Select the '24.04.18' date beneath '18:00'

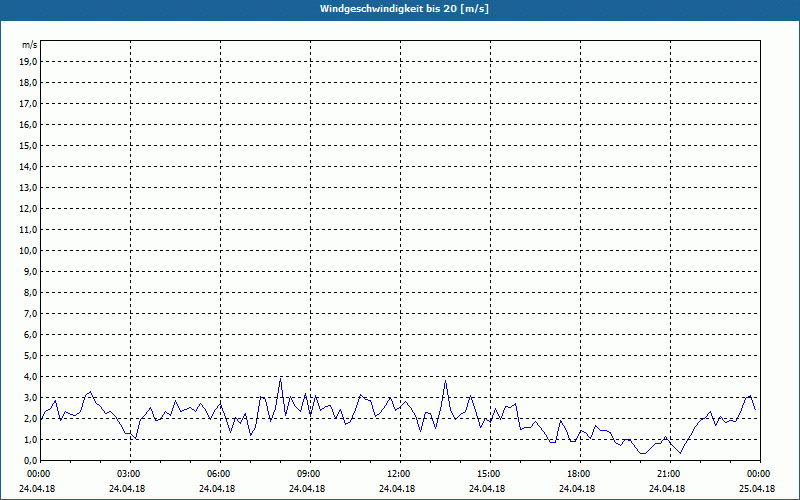coord(578,489)
